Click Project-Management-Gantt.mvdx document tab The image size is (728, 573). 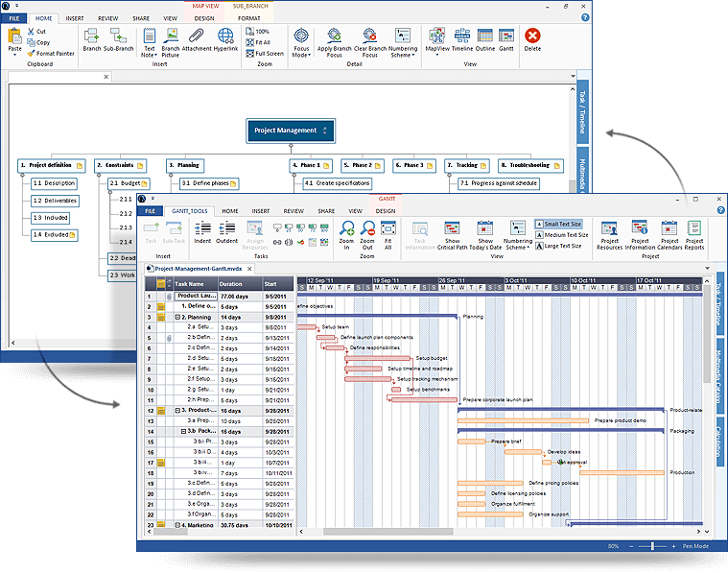[199, 269]
